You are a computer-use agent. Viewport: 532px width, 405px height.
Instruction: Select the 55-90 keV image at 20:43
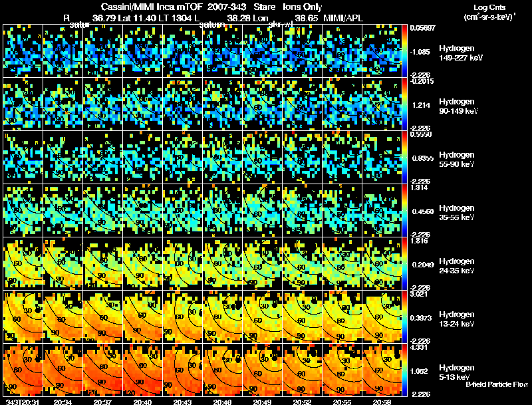click(x=182, y=158)
